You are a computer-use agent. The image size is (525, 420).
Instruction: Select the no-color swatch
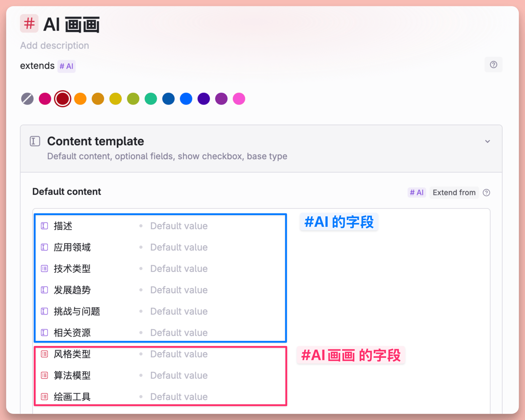(x=28, y=99)
